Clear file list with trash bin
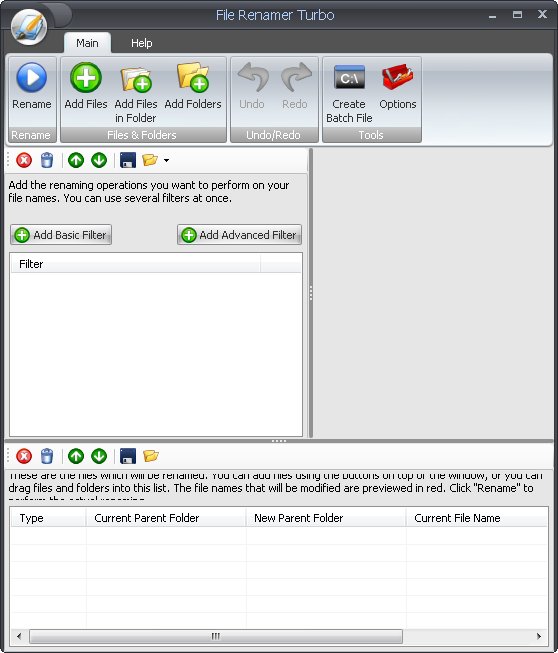Image resolution: width=558 pixels, height=653 pixels. coord(47,456)
